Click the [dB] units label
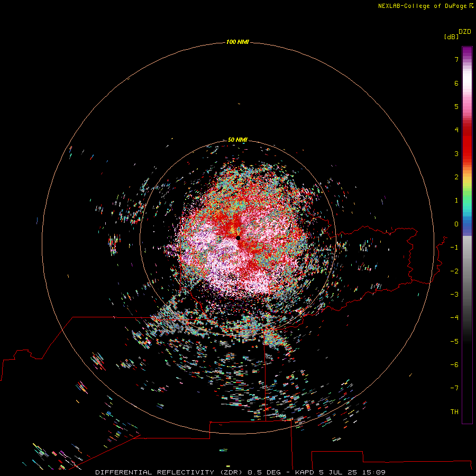The height and width of the screenshot is (476, 476). coord(452,36)
